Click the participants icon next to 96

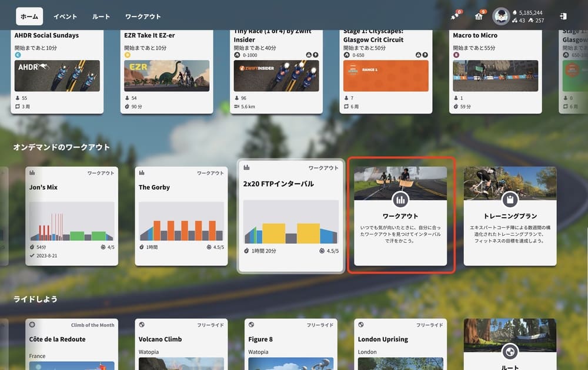(236, 98)
